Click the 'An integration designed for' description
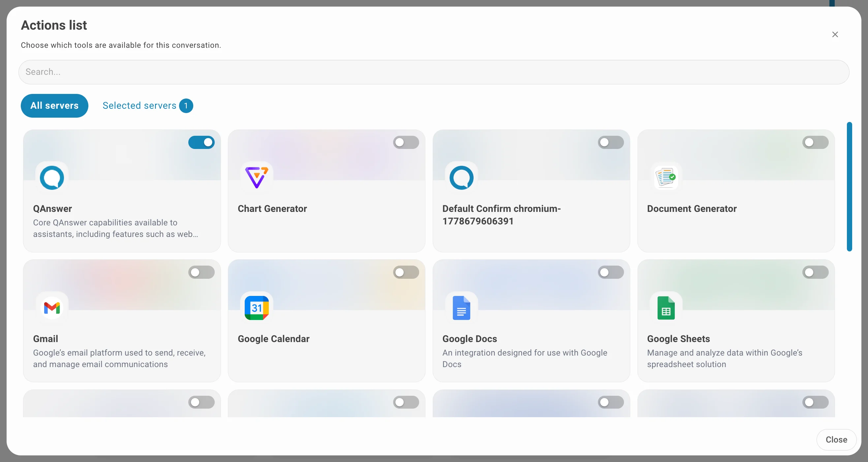This screenshot has height=462, width=868. click(525, 358)
